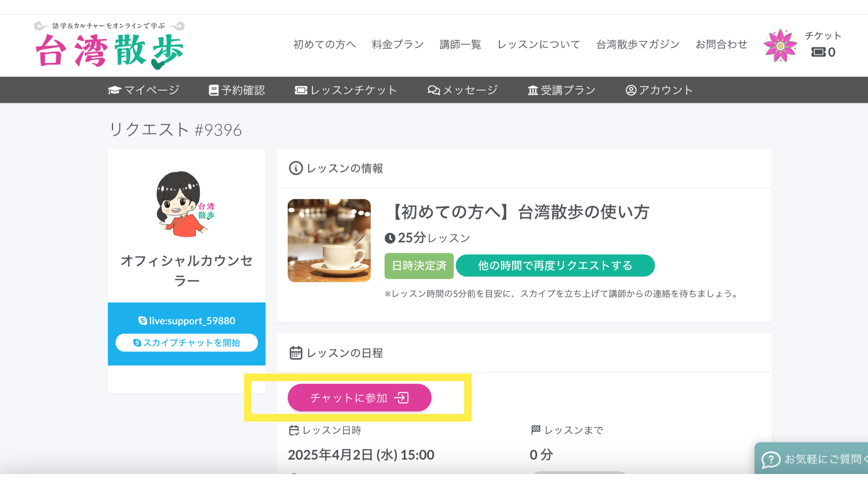Open the お気軽にご質問 help widget
This screenshot has height=488, width=868.
811,459
